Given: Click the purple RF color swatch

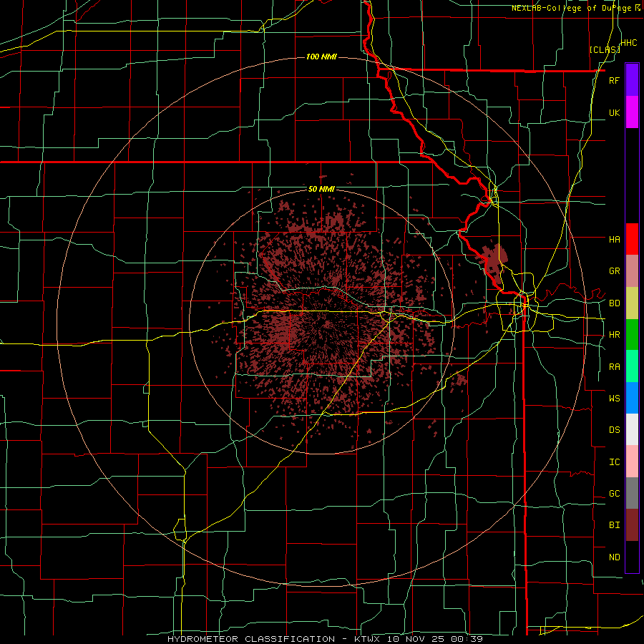Looking at the screenshot, I should click(632, 80).
